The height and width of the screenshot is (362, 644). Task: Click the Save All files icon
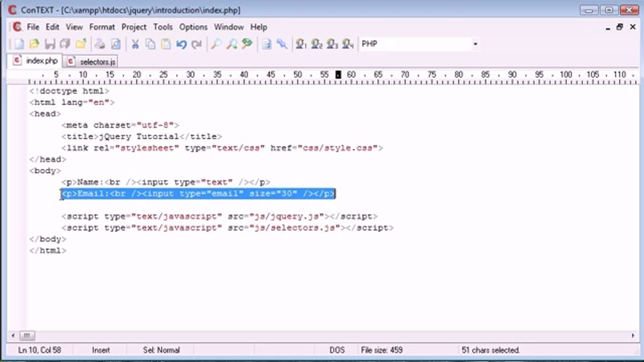pyautogui.click(x=65, y=44)
